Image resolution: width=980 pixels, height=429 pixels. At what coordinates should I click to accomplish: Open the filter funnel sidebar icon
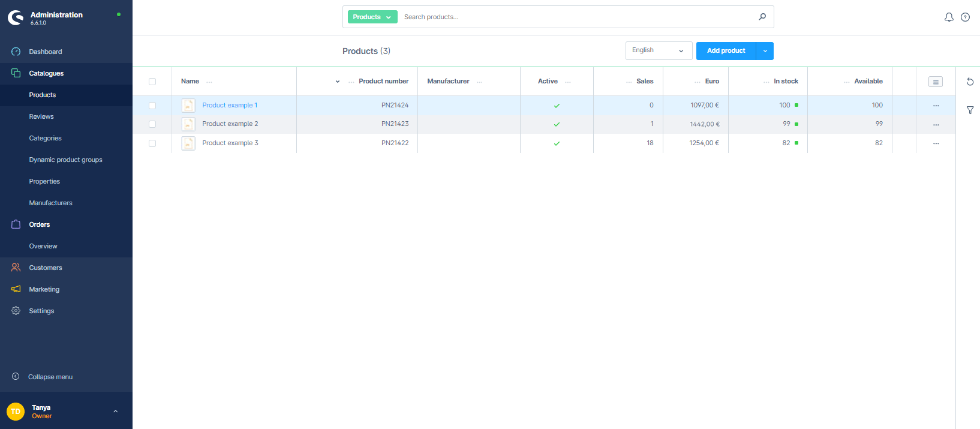pos(970,110)
